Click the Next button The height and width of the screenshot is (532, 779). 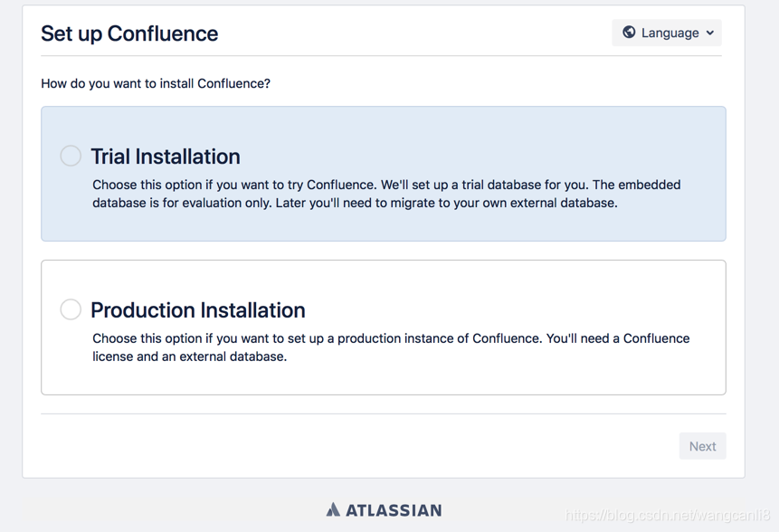pyautogui.click(x=702, y=446)
